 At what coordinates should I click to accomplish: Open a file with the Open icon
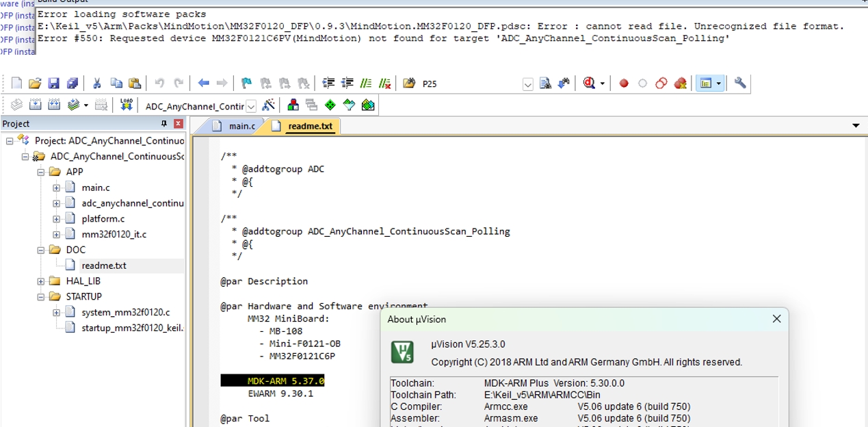click(x=35, y=83)
